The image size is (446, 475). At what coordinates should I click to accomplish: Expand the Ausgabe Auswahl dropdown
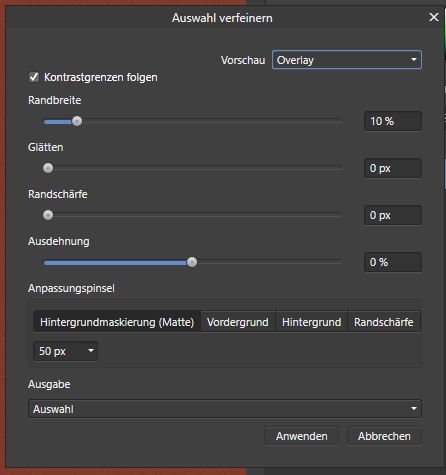(225, 409)
